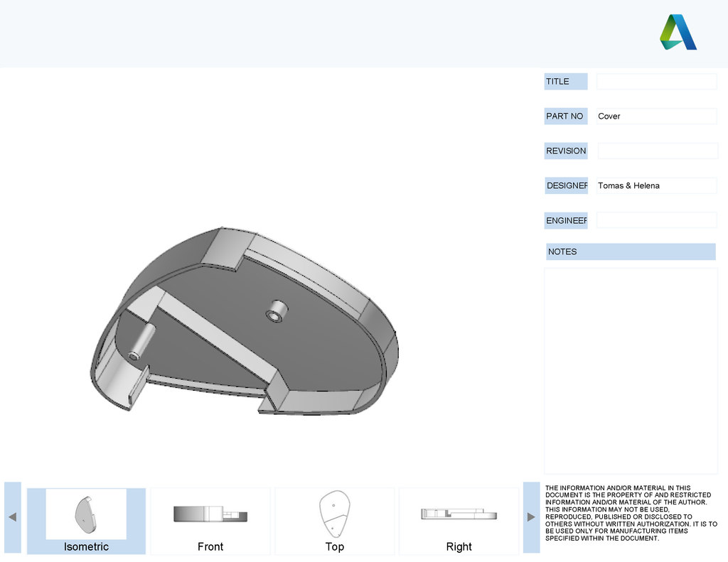Click the center screw boss on the model
Viewport: 728px width, 562px height.
276,312
